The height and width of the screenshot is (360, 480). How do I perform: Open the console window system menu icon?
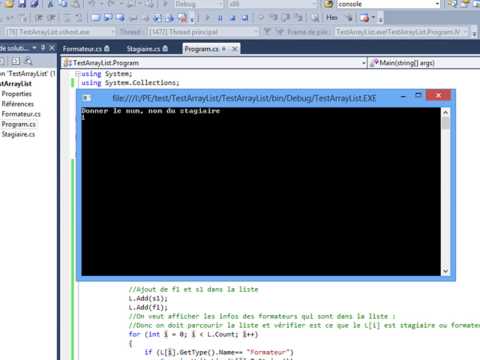[x=86, y=98]
